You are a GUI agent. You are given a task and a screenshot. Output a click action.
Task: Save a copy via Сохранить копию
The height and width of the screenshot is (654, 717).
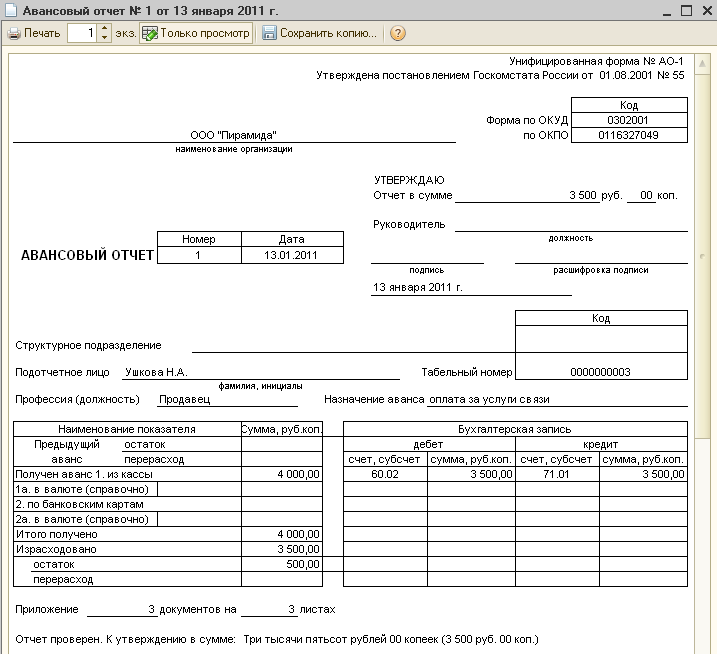(x=319, y=33)
